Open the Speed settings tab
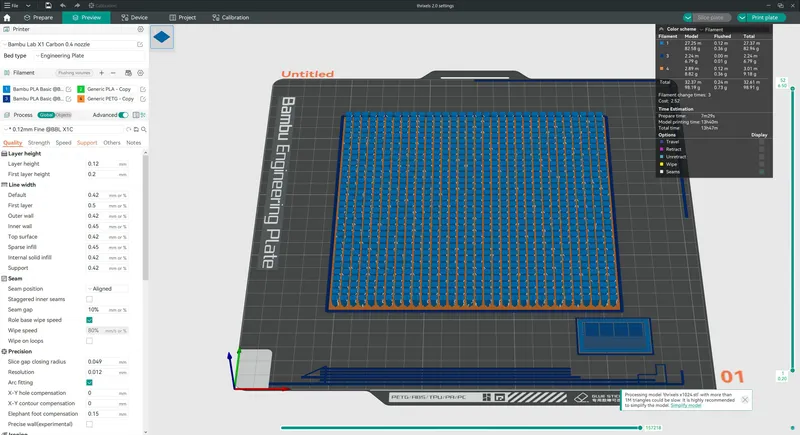Viewport: 800px width, 435px height. [63, 143]
